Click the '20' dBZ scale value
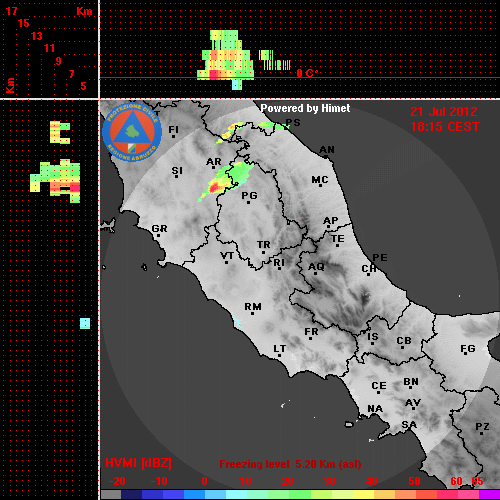 point(287,481)
